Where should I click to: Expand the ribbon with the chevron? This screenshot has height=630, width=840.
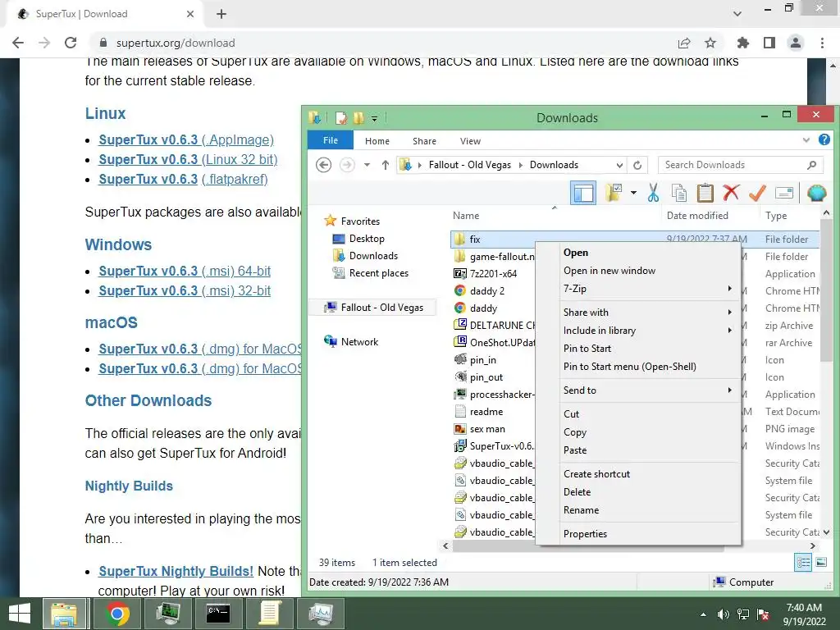(806, 140)
